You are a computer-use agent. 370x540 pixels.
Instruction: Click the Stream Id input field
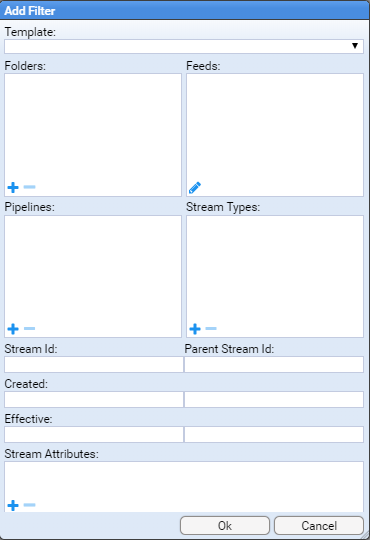pyautogui.click(x=94, y=364)
